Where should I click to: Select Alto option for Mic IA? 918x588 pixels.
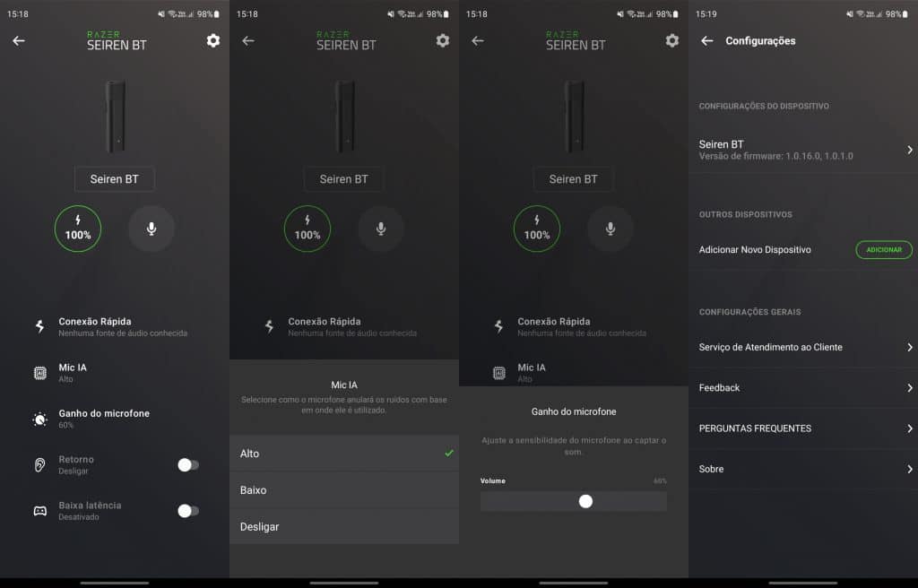(x=344, y=454)
